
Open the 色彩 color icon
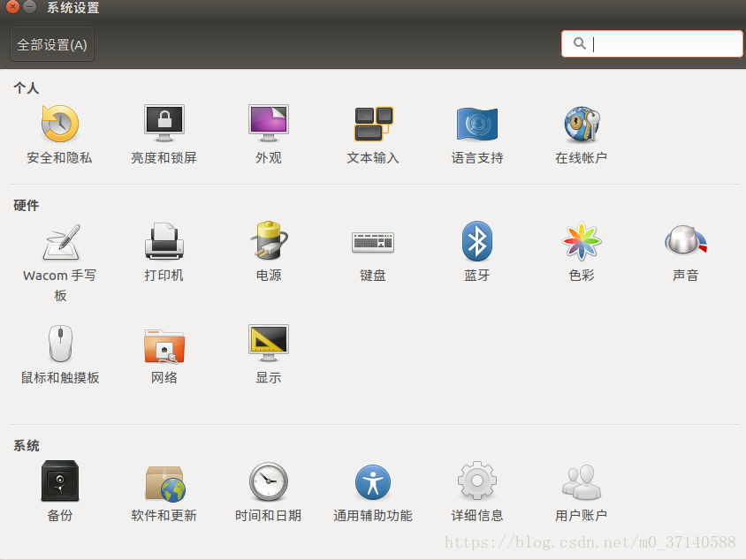click(x=582, y=241)
